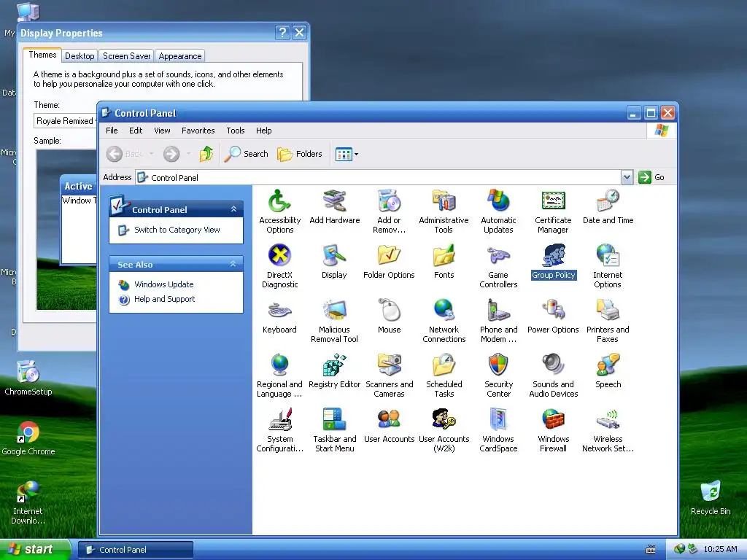Launch the Registry Editor icon
This screenshot has height=560, width=747.
[x=334, y=365]
